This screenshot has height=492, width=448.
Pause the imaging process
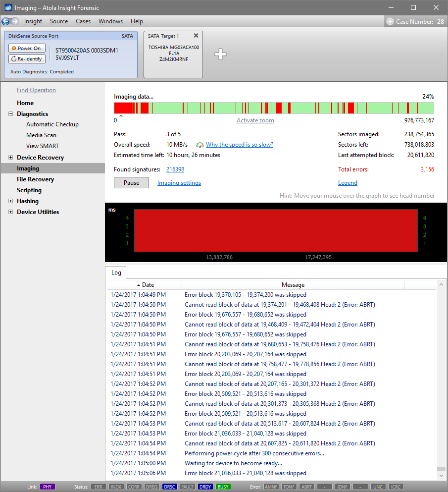(x=131, y=183)
